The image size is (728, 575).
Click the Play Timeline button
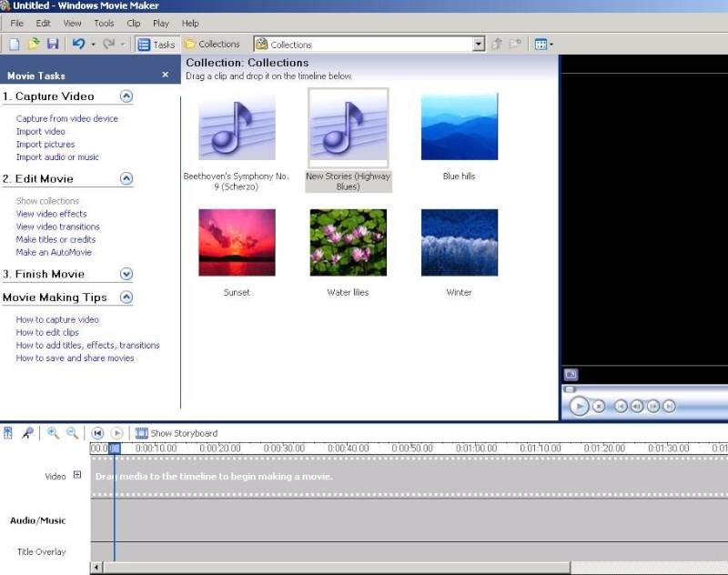pyautogui.click(x=117, y=433)
